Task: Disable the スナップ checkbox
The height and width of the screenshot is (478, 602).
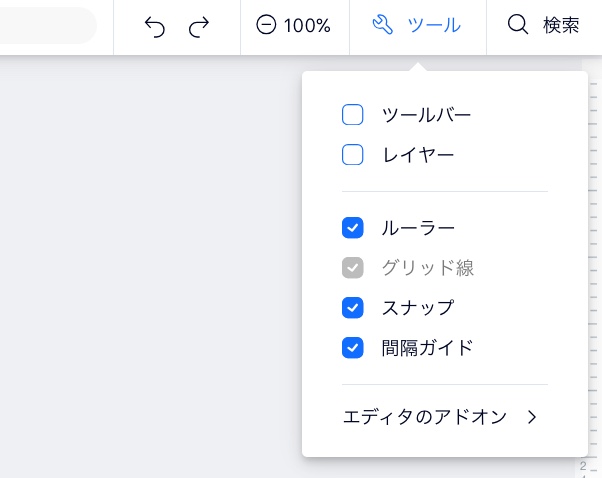Action: click(352, 308)
